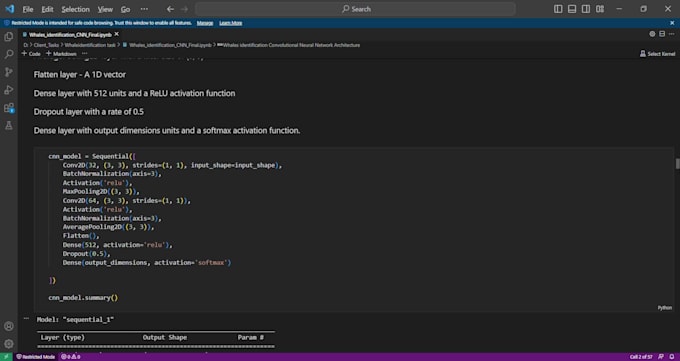Screen dimensions: 680x361
Task: Click the Select Kernel button
Action: tap(657, 54)
